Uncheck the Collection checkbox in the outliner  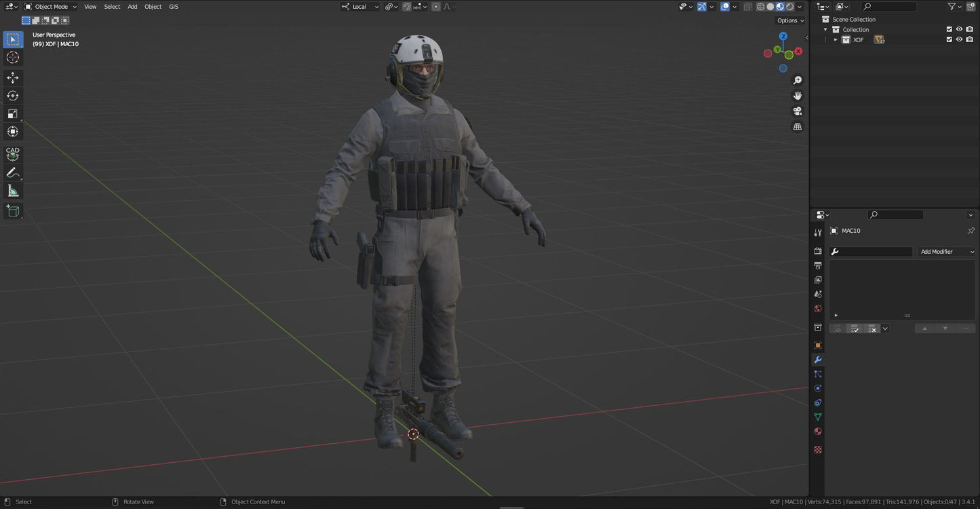point(949,29)
